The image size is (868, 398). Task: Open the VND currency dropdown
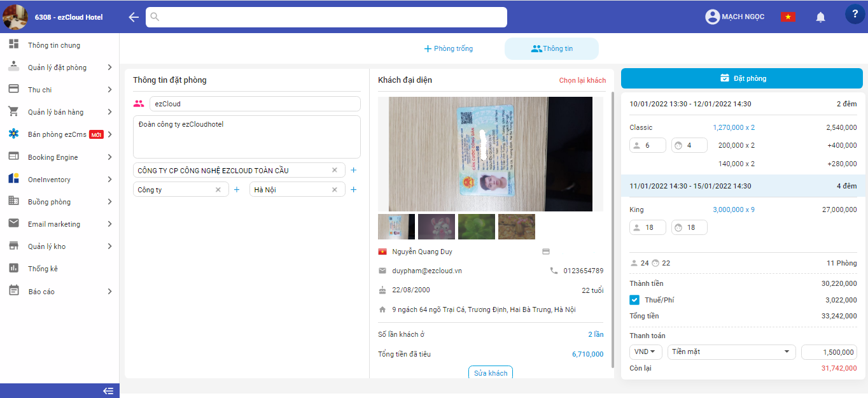645,352
